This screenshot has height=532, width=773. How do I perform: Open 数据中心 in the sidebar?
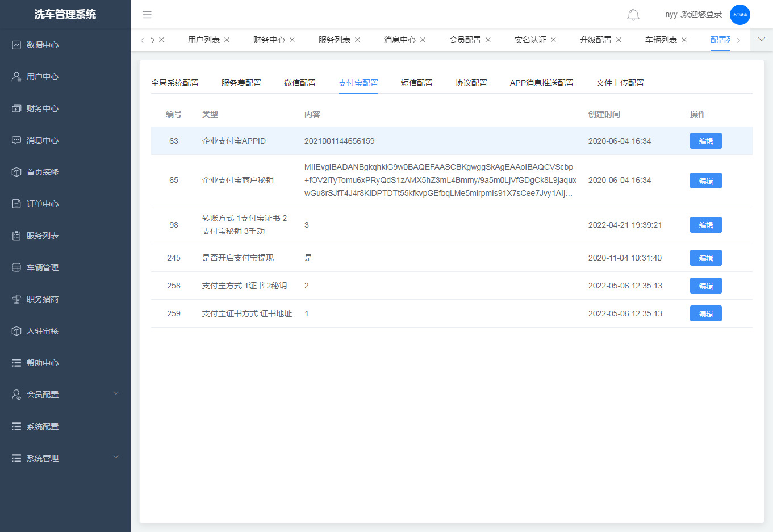coord(43,45)
